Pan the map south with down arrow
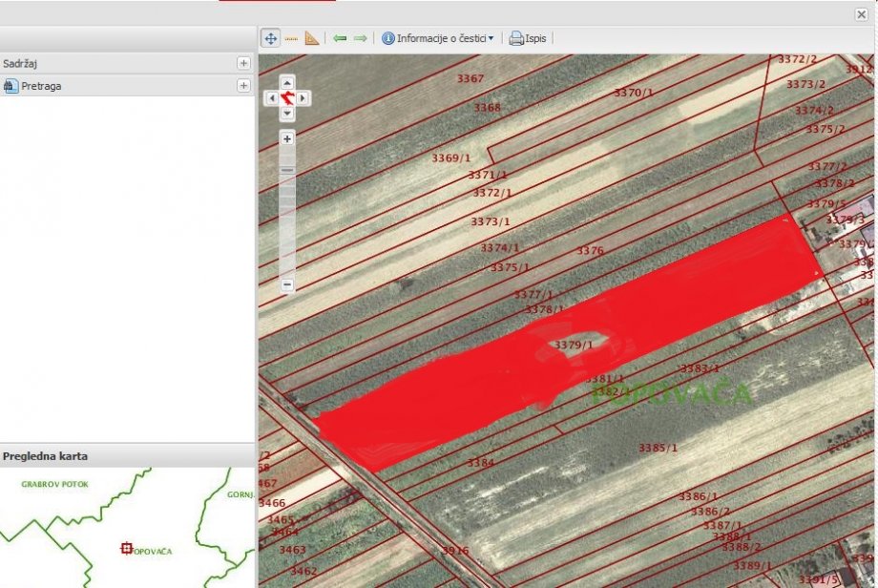This screenshot has height=588, width=878. [x=287, y=113]
